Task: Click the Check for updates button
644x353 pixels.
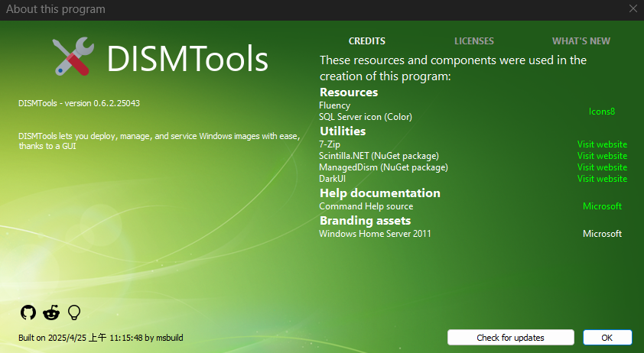Action: point(510,338)
